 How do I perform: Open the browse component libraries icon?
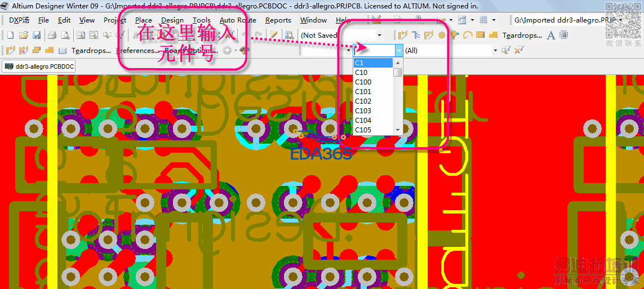289,35
